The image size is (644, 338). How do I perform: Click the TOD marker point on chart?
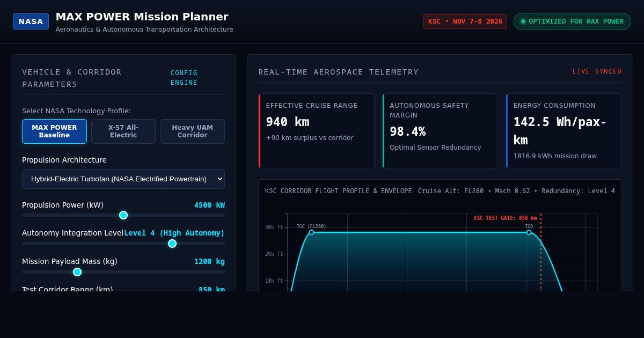(x=529, y=232)
